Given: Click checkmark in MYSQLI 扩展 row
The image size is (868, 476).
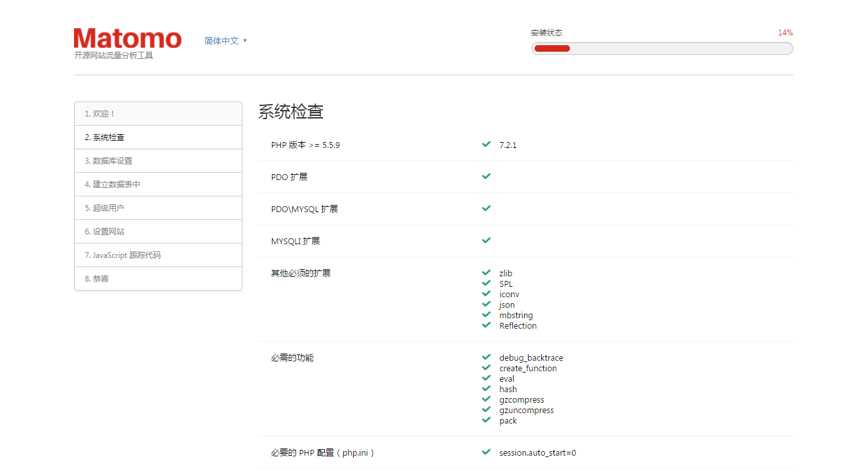Looking at the screenshot, I should click(486, 240).
